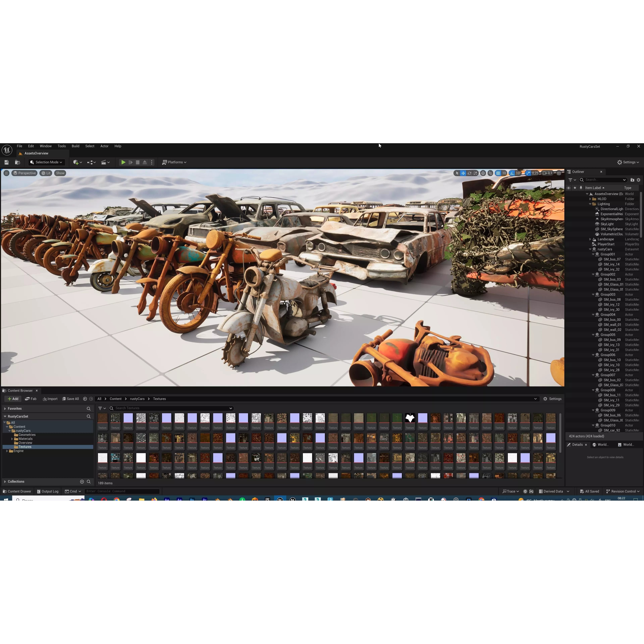Click Save All in Content Browser
644x644 pixels.
coord(70,399)
